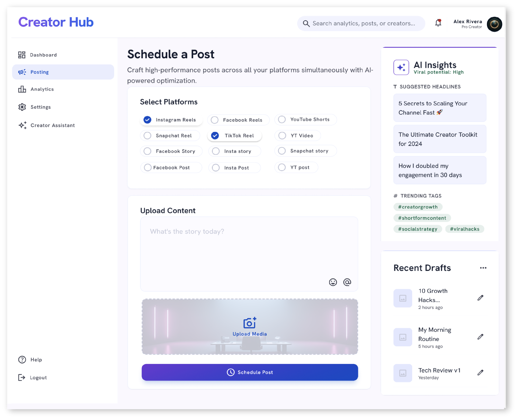Open Settings in the sidebar
The height and width of the screenshot is (420, 518).
pos(40,107)
